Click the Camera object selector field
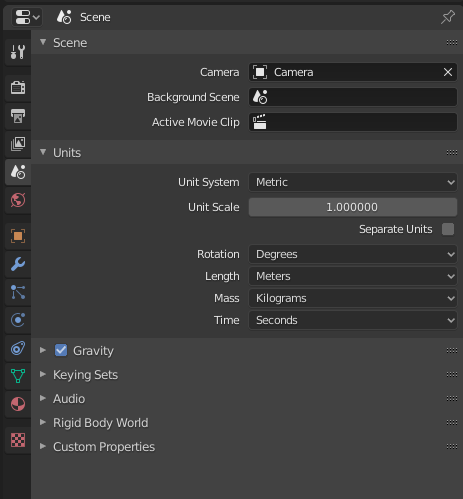Viewport: 463px width, 499px height. 353,72
